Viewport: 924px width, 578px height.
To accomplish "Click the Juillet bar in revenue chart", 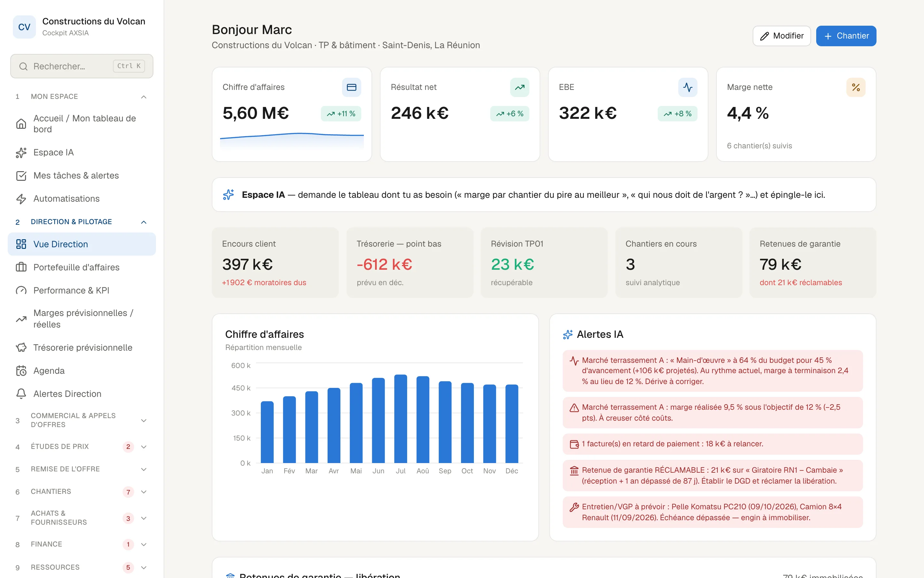I will click(400, 419).
